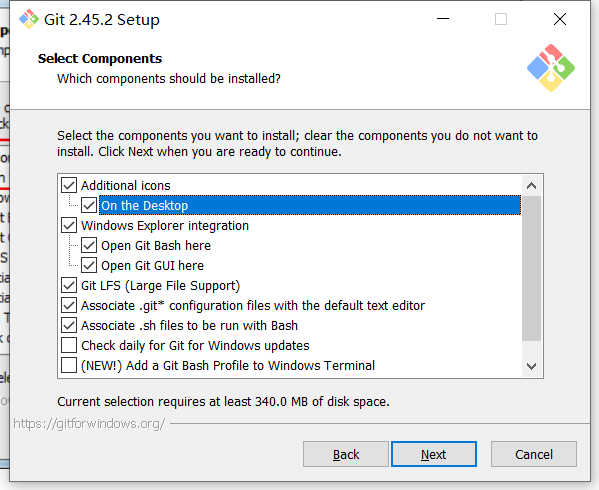Close the Git 2.45.2 Setup window
The width and height of the screenshot is (599, 490).
click(560, 19)
